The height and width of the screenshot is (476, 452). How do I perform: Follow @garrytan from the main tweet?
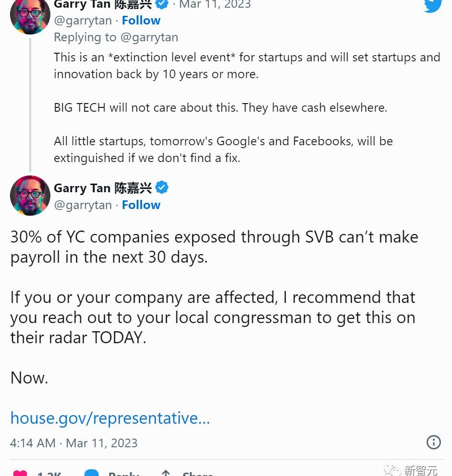point(141,205)
